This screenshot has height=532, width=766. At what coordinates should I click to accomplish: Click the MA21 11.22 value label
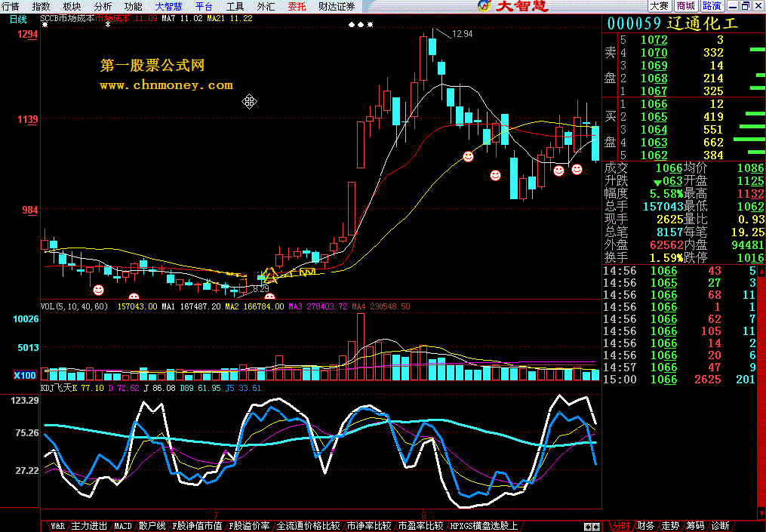(229, 18)
